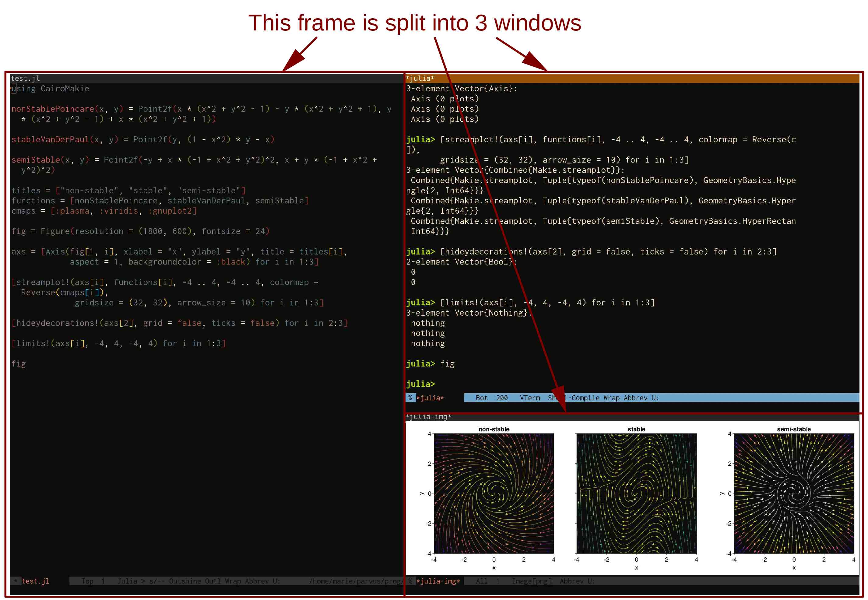This screenshot has height=600, width=868.
Task: Click the 'julia> [limits!' REPL line
Action: coord(530,302)
